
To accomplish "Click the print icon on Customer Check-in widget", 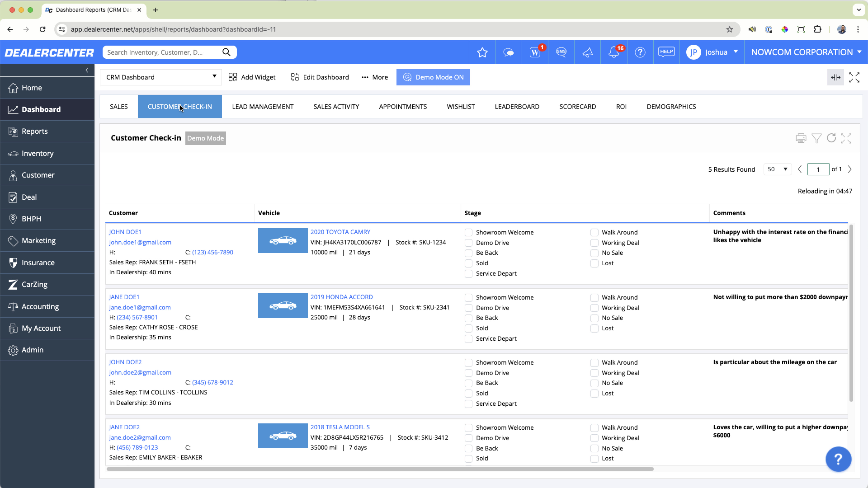I will tap(801, 138).
